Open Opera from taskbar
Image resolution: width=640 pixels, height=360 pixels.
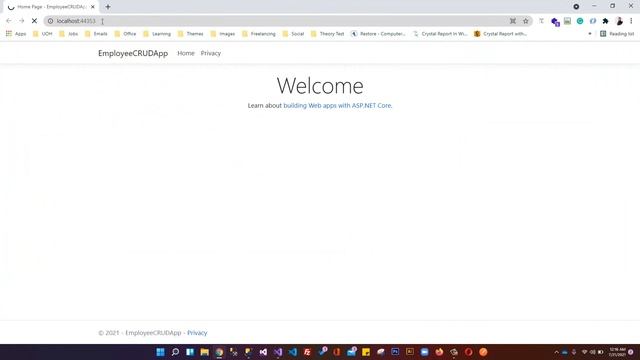tap(469, 352)
